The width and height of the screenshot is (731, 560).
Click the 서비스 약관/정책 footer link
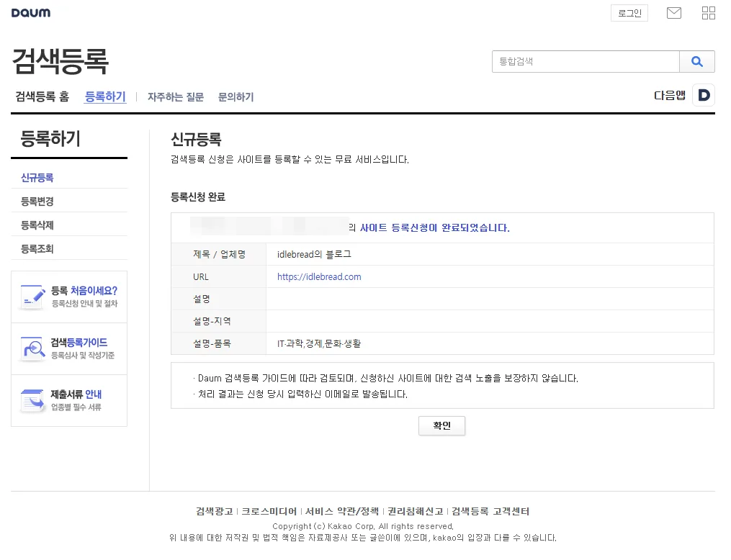[x=341, y=512]
